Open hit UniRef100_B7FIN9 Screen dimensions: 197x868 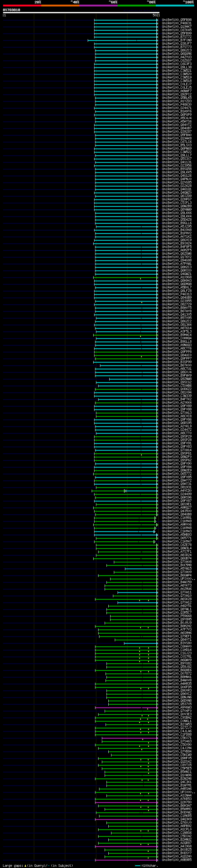tap(176, 40)
